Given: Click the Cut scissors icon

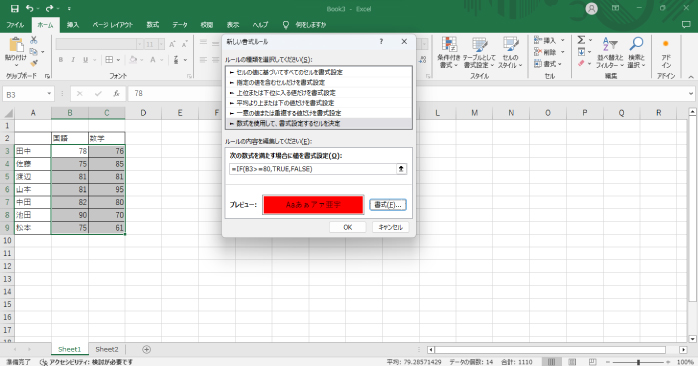Looking at the screenshot, I should tap(34, 40).
